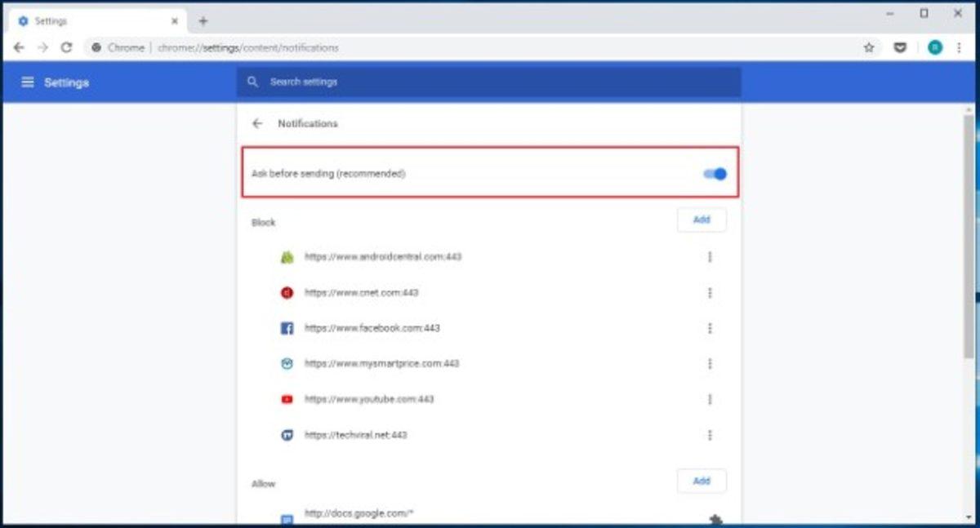Click the search settings magnifier icon
Viewport: 980px width, 528px height.
tap(252, 82)
